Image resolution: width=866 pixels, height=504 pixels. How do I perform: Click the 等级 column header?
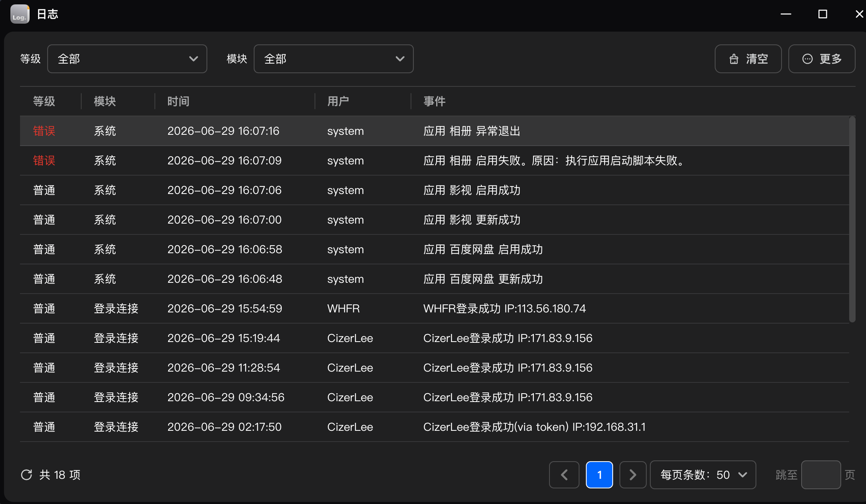click(44, 101)
